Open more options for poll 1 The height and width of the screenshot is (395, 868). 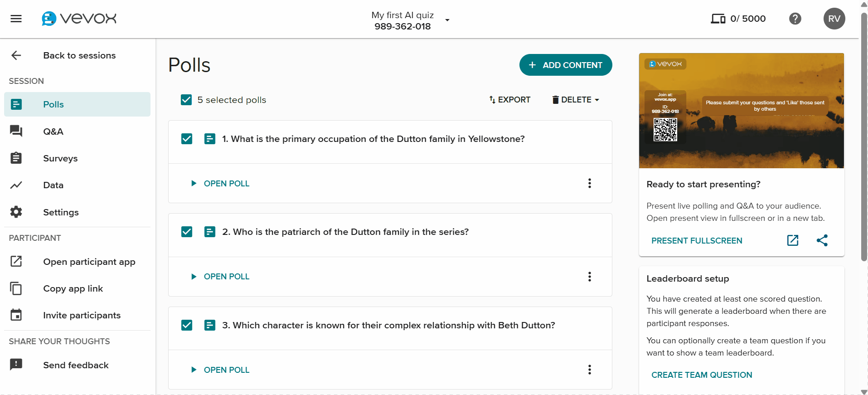(589, 183)
